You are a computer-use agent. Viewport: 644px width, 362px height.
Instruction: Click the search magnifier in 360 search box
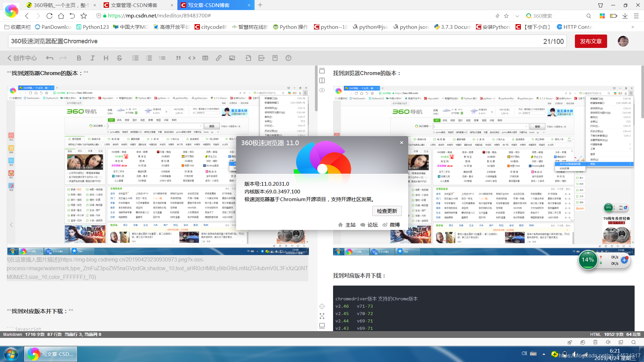pos(589,16)
